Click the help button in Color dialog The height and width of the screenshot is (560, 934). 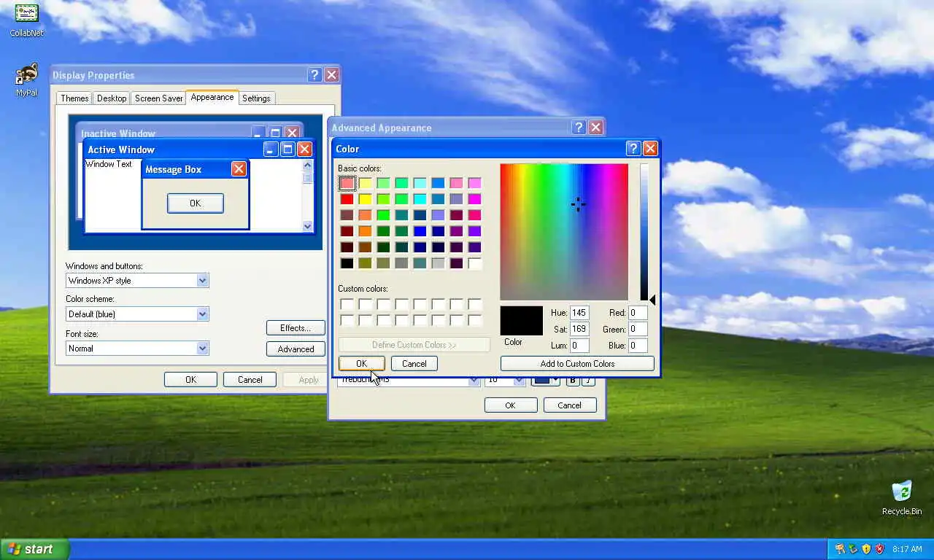(633, 149)
